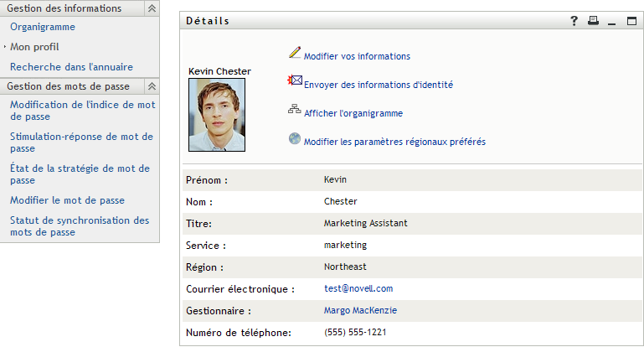Click the globe regional settings icon
This screenshot has width=644, height=347.
tap(294, 138)
